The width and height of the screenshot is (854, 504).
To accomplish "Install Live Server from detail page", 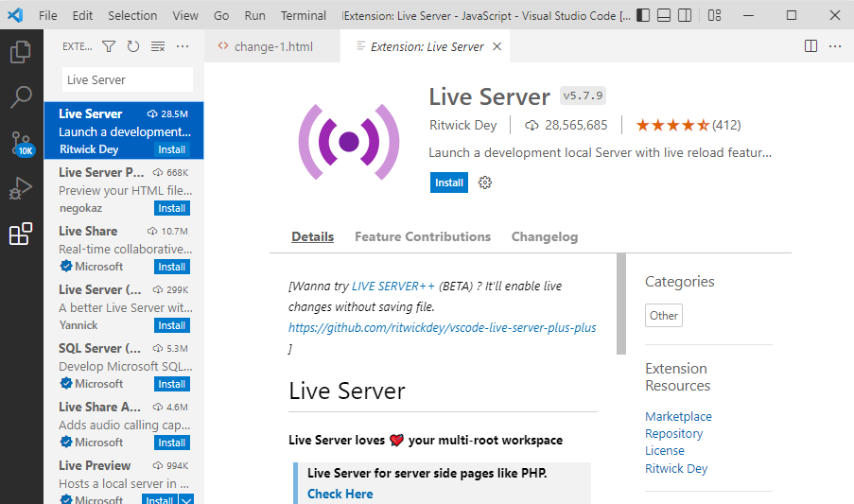I will 449,182.
